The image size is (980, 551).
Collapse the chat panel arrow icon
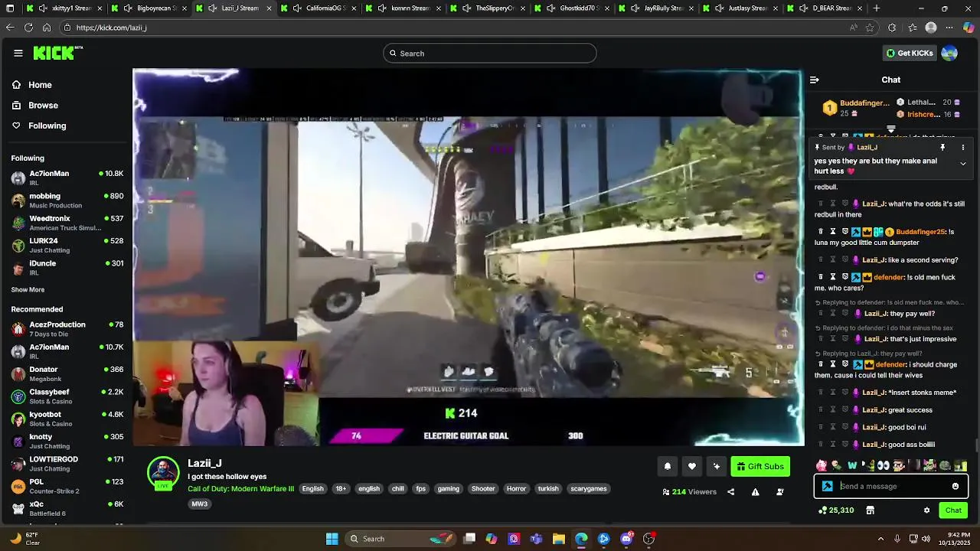click(814, 80)
